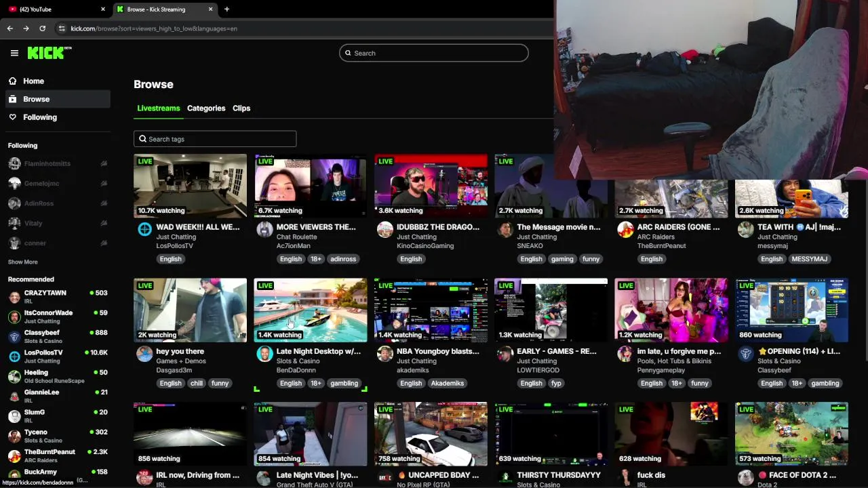868x488 pixels.
Task: Open EARLY - GAMES stream thumbnail
Action: pos(551,310)
